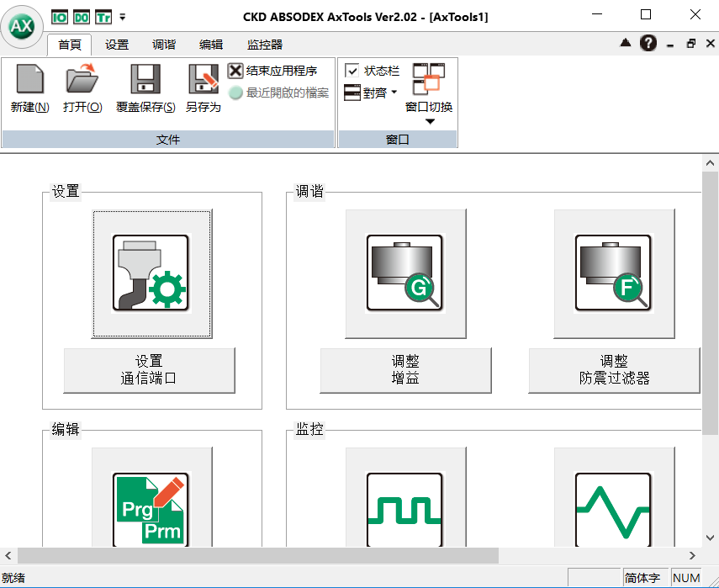Collapse the ribbon with the up arrow
Screen dimensions: 719x588
coord(626,44)
